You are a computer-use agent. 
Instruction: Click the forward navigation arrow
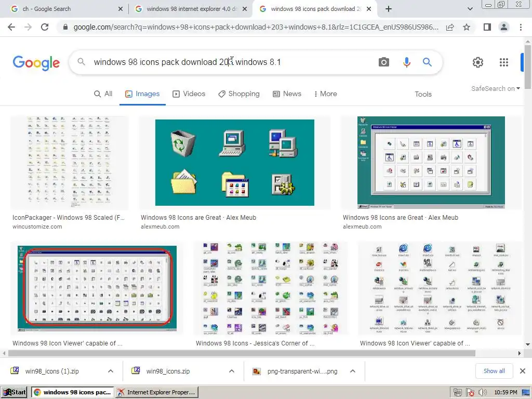coord(28,27)
